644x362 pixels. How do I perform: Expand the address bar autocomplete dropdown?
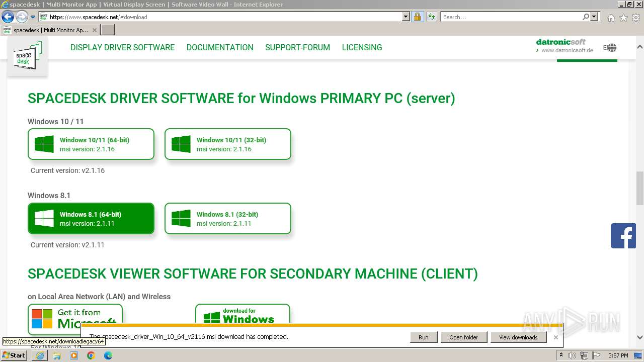[x=406, y=17]
